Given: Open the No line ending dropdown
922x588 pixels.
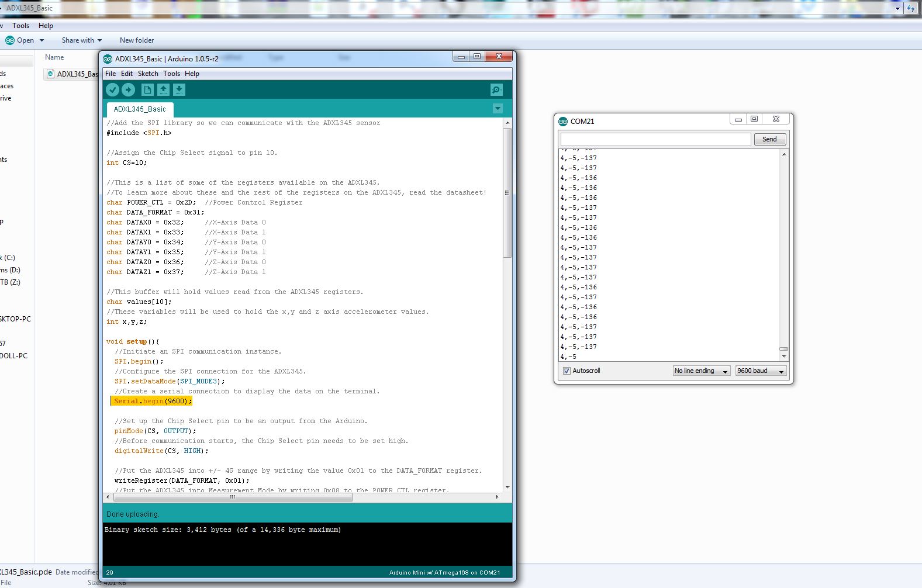Looking at the screenshot, I should click(x=701, y=371).
